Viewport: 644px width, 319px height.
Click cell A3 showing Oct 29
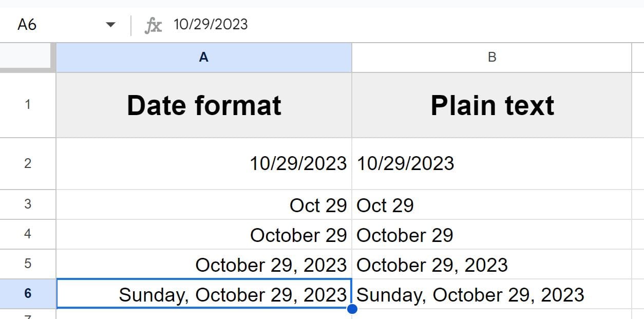pyautogui.click(x=203, y=205)
